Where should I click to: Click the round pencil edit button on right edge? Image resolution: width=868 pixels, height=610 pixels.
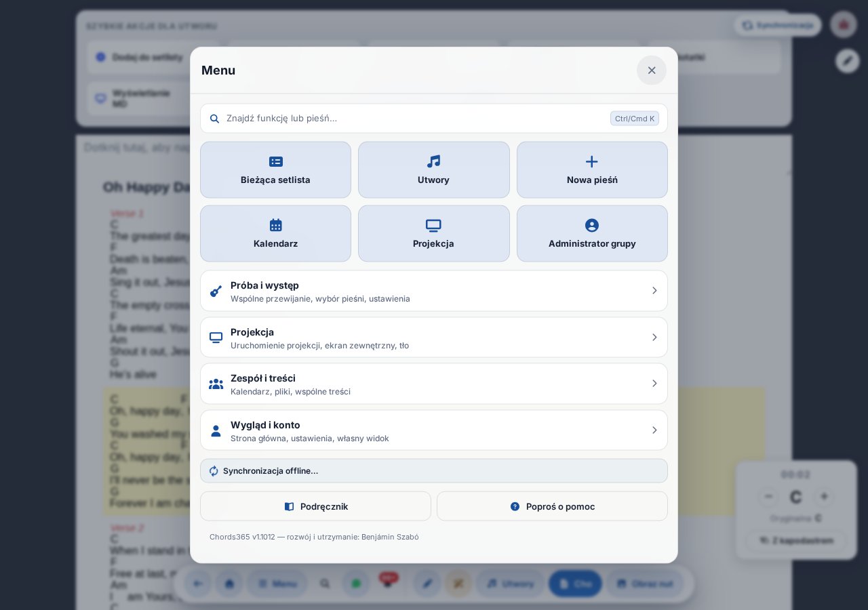click(847, 61)
